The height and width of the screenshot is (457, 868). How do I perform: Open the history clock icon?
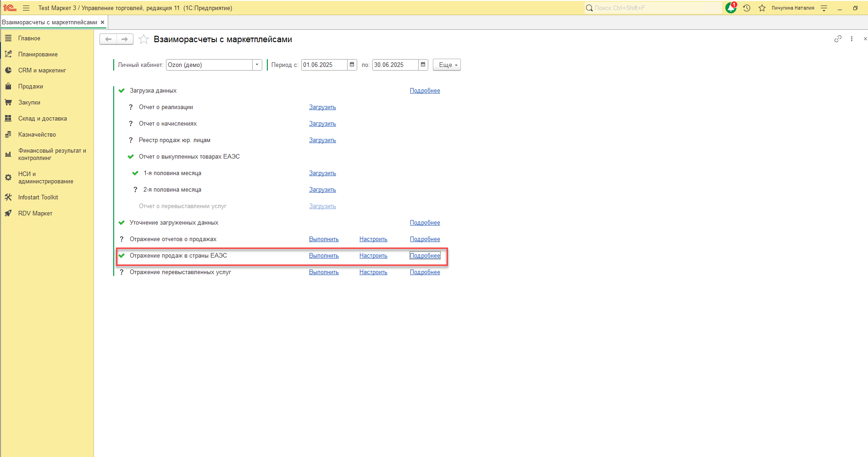[746, 8]
